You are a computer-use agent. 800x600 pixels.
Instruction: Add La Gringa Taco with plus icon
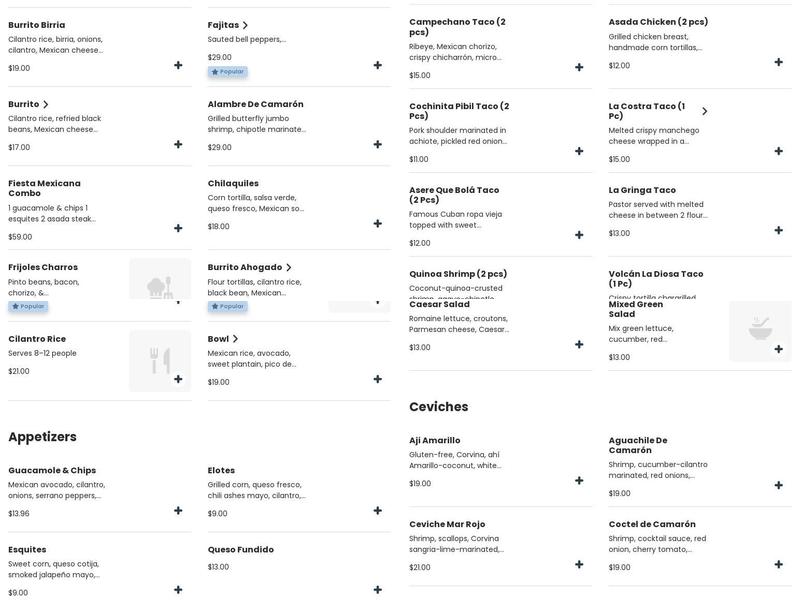click(779, 230)
